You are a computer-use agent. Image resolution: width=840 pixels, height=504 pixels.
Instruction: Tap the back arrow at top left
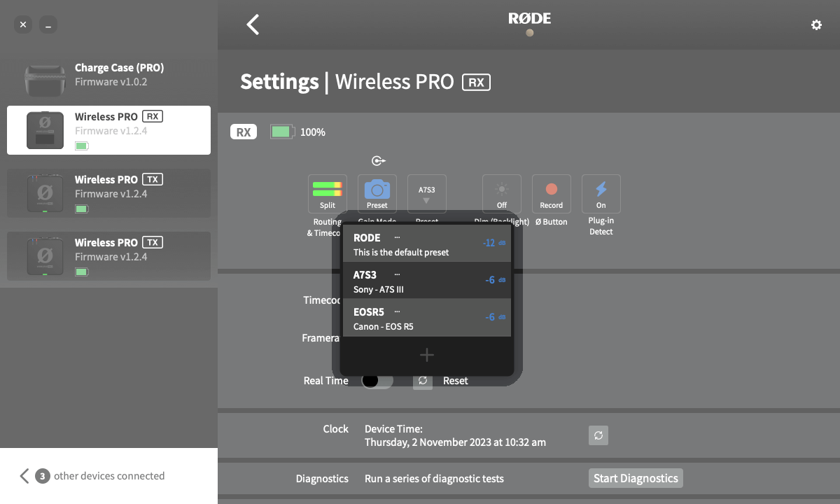pos(252,24)
